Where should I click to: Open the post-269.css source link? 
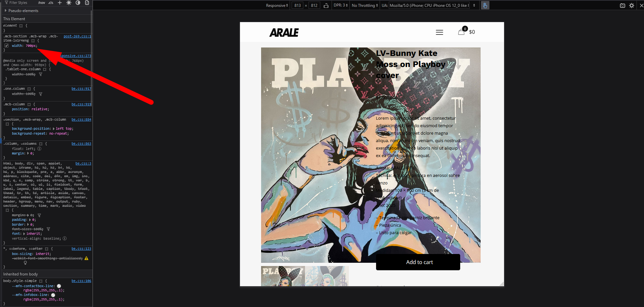77,36
